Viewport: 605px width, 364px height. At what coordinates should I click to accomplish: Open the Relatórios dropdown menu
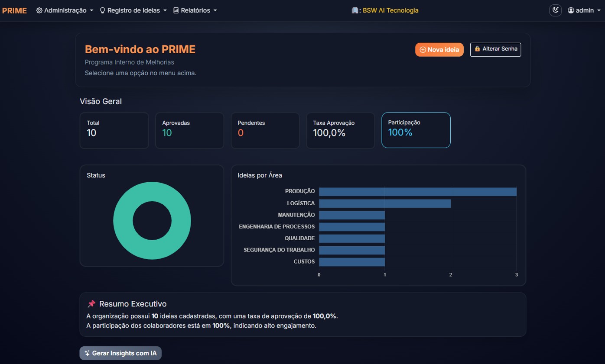pyautogui.click(x=195, y=10)
